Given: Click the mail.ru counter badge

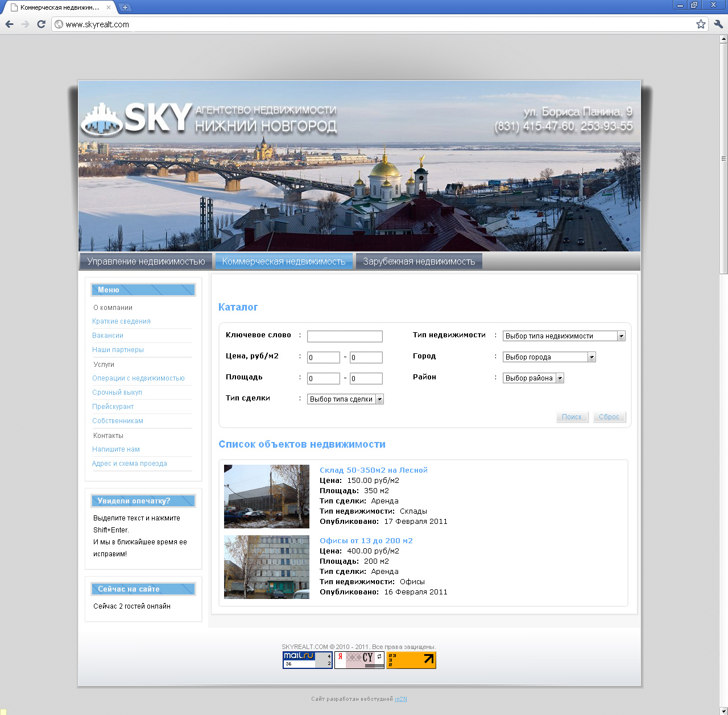Looking at the screenshot, I should [x=308, y=660].
